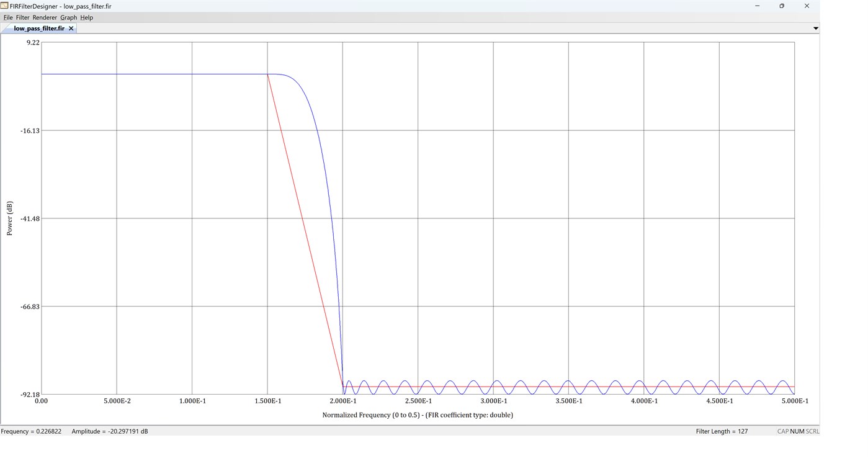Click the window title FIRFilterDesigner - low_pass_filter.fir
The image size is (868, 461).
tap(61, 6)
